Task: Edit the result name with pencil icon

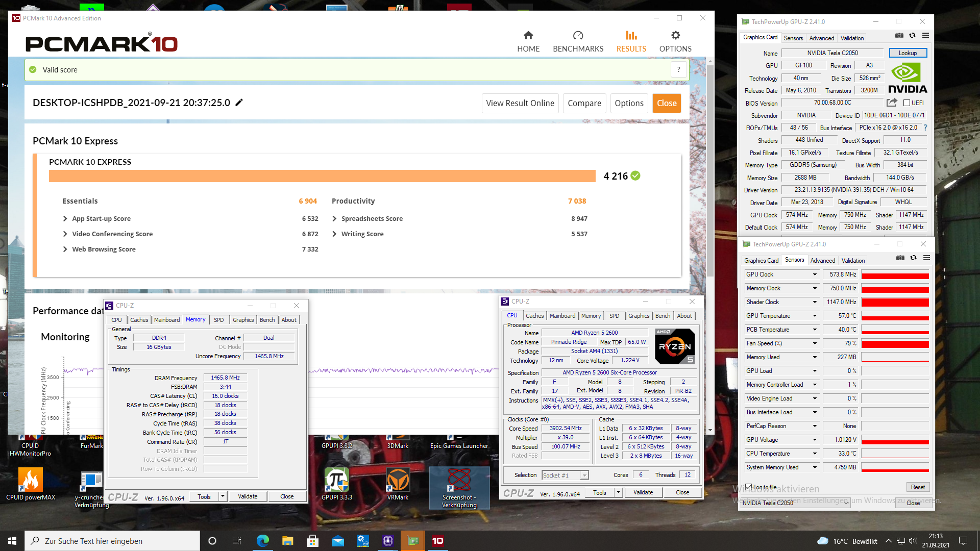Action: pyautogui.click(x=239, y=103)
